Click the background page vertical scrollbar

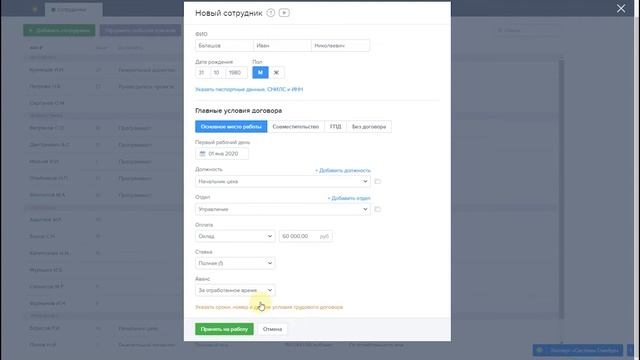pyautogui.click(x=562, y=188)
